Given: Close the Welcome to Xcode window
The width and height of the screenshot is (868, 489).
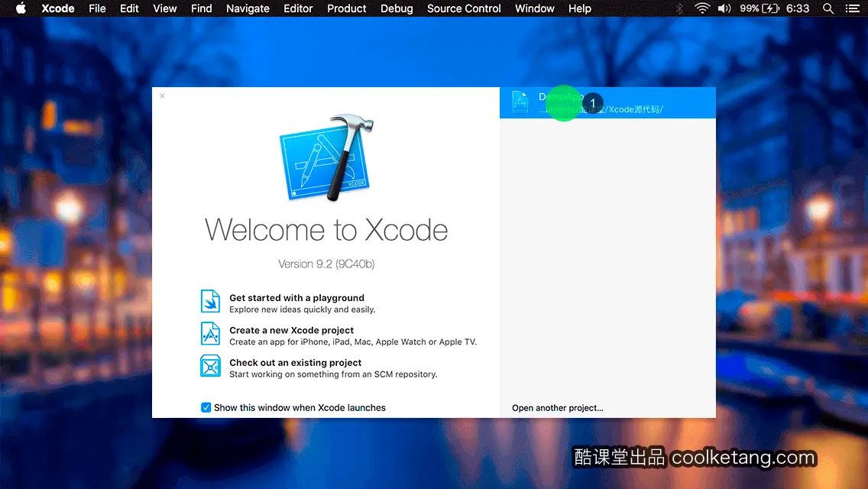Looking at the screenshot, I should click(x=162, y=96).
